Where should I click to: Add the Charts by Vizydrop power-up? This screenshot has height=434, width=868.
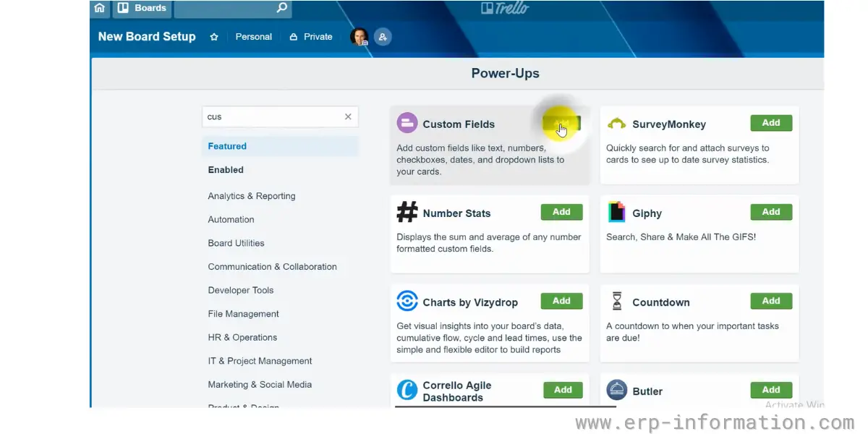561,301
